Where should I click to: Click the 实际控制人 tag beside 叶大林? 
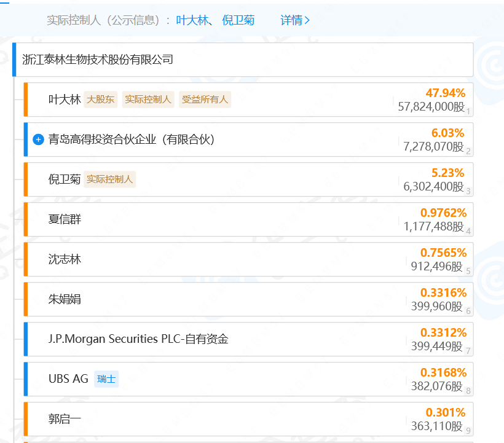coord(148,100)
